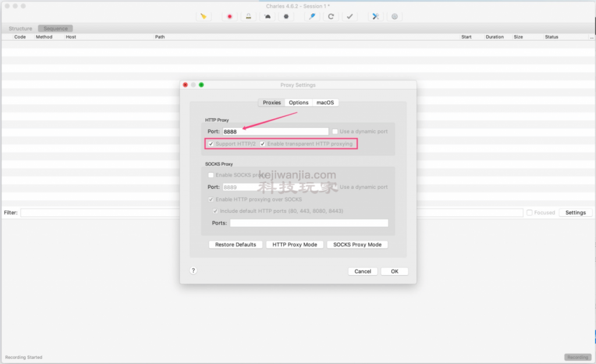This screenshot has width=596, height=364.
Task: Open the tools wrench icon
Action: [x=376, y=16]
